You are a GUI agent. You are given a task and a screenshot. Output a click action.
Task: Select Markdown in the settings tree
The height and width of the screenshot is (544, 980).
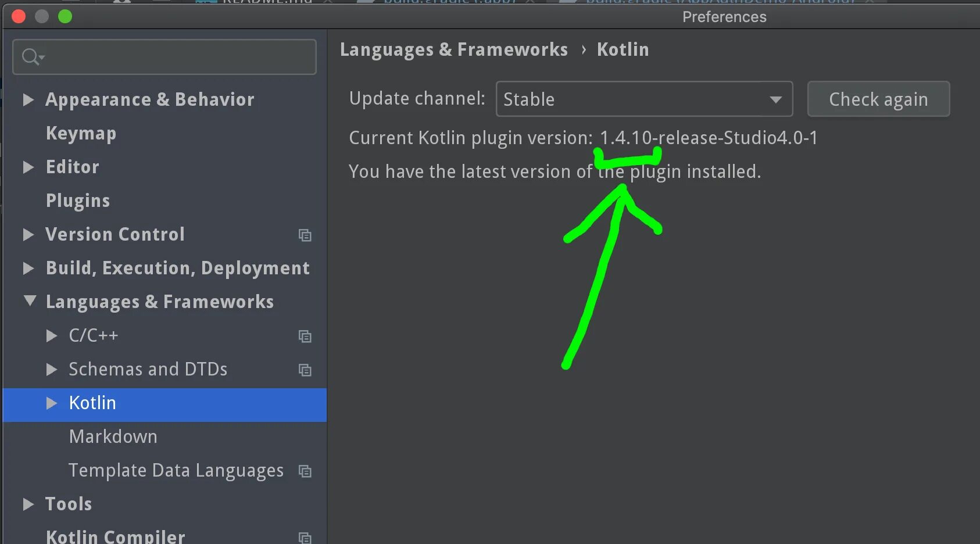point(113,436)
